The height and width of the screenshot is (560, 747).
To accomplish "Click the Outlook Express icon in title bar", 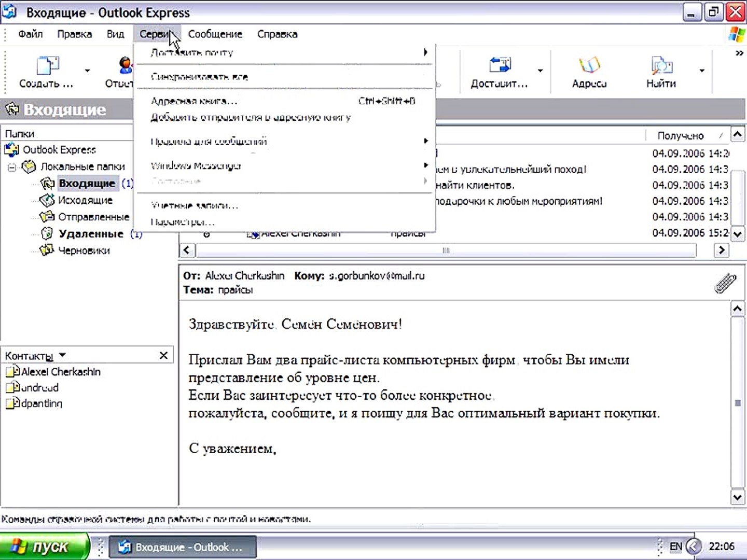I will (x=10, y=11).
